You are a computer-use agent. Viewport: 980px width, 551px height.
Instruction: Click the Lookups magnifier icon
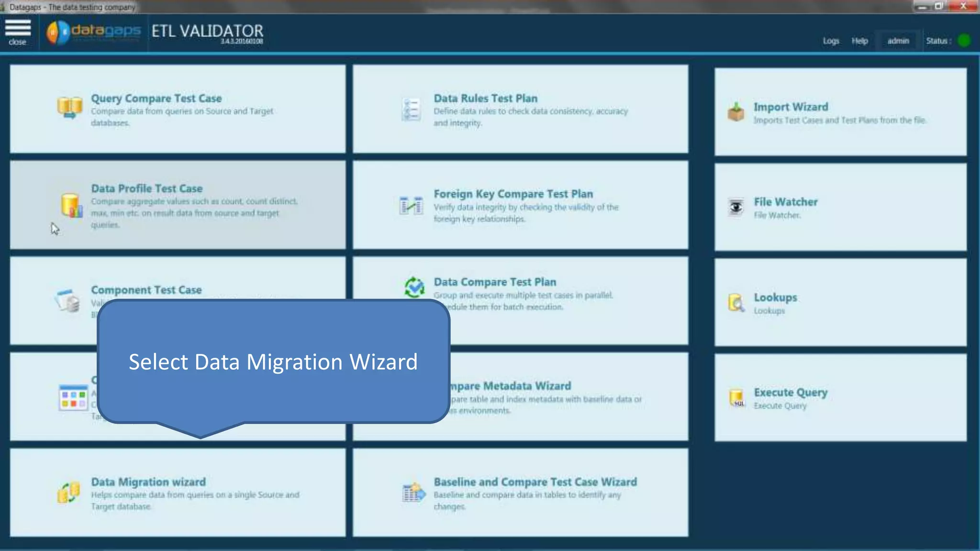click(736, 303)
